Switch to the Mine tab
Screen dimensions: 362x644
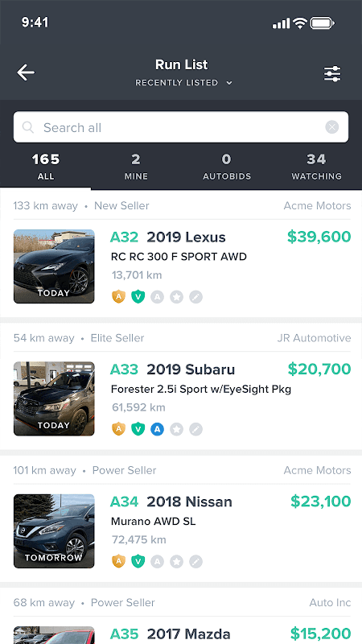tap(136, 167)
